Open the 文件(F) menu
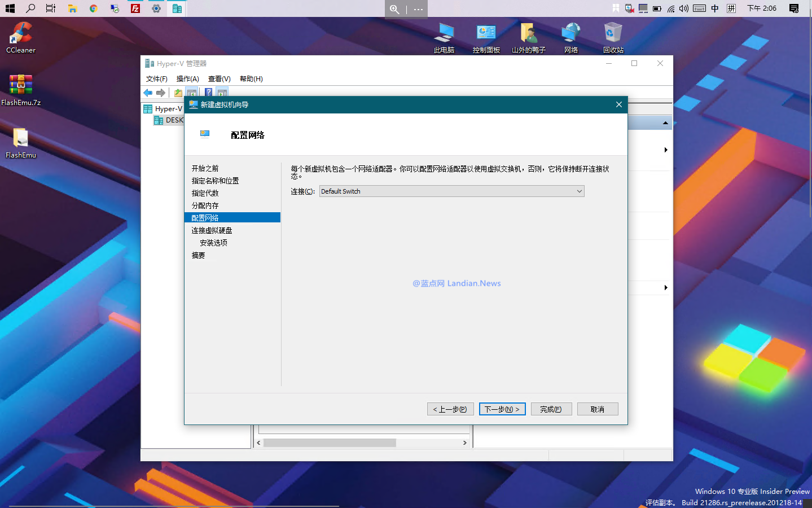Screen dimensions: 812x508 [x=157, y=79]
